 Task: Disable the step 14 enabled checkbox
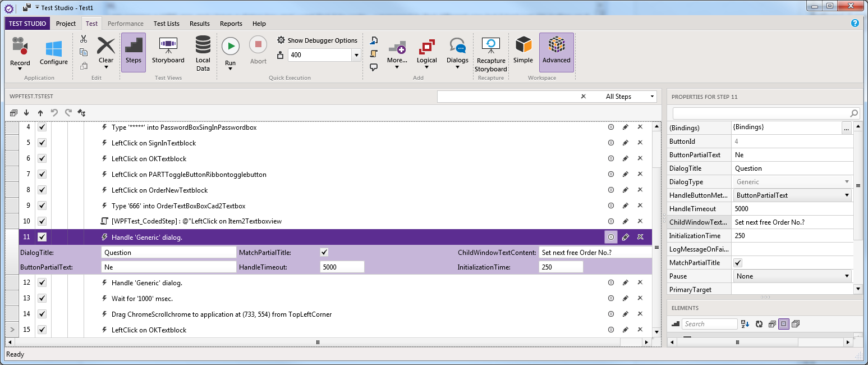pyautogui.click(x=42, y=314)
